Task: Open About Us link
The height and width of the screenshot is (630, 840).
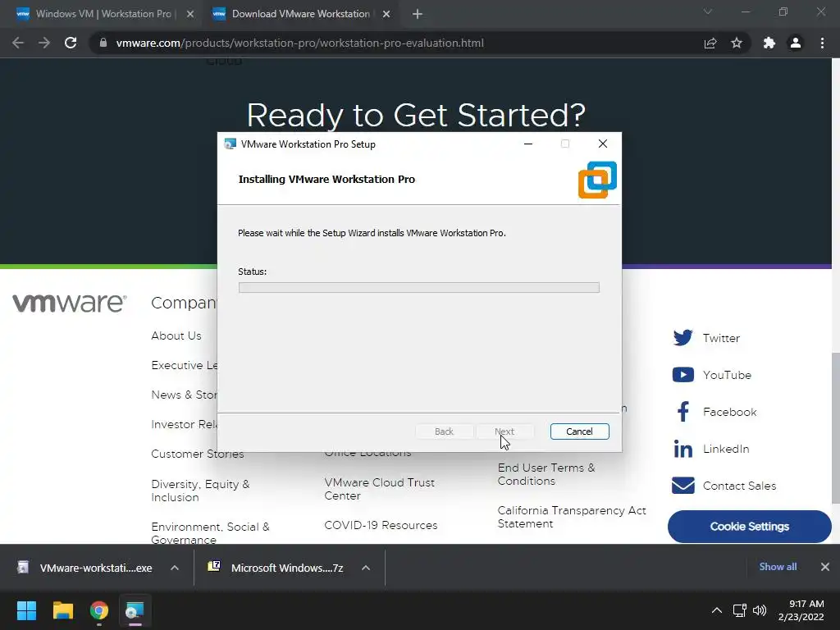Action: 176,336
